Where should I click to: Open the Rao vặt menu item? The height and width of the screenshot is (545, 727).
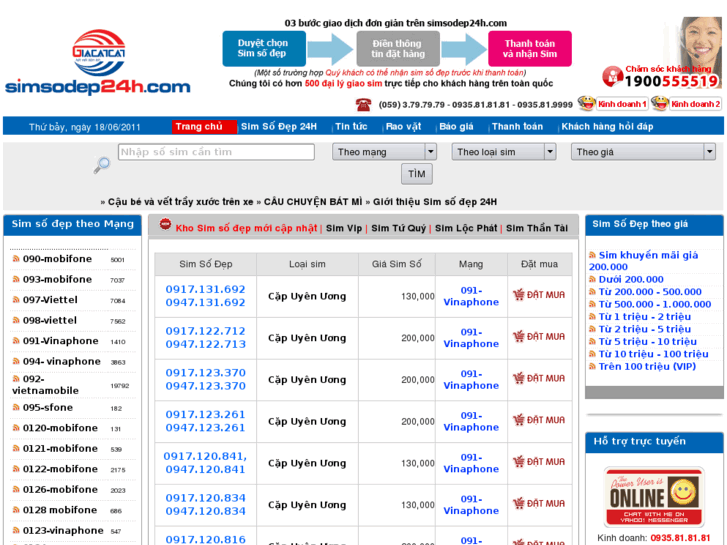pos(403,127)
